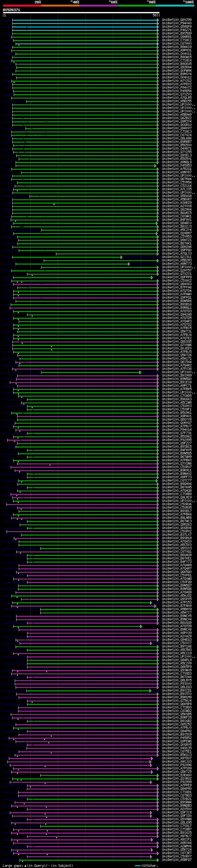This screenshot has width=197, height=868.
Task: Select hit UniRef100_Q3EAG0
Action: [x=177, y=775]
